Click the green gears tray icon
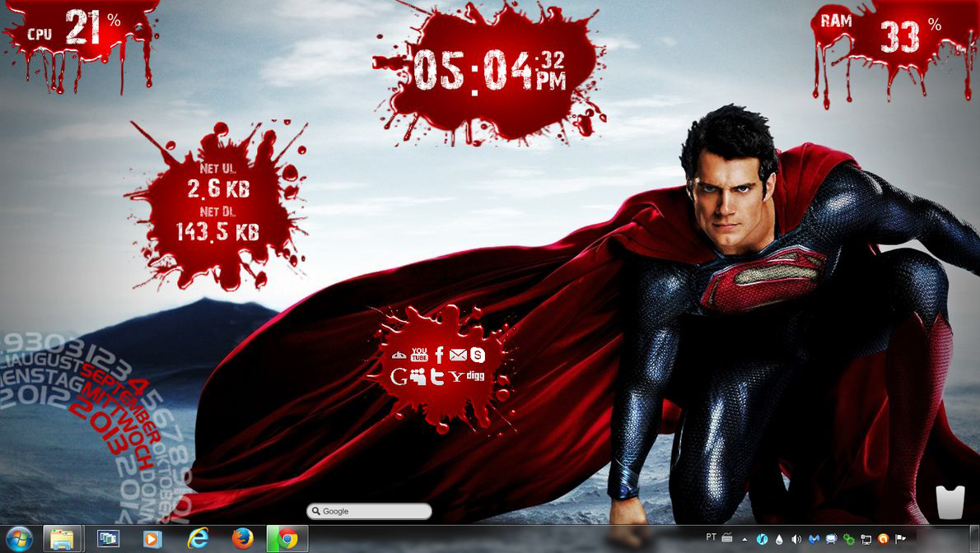 (x=849, y=539)
